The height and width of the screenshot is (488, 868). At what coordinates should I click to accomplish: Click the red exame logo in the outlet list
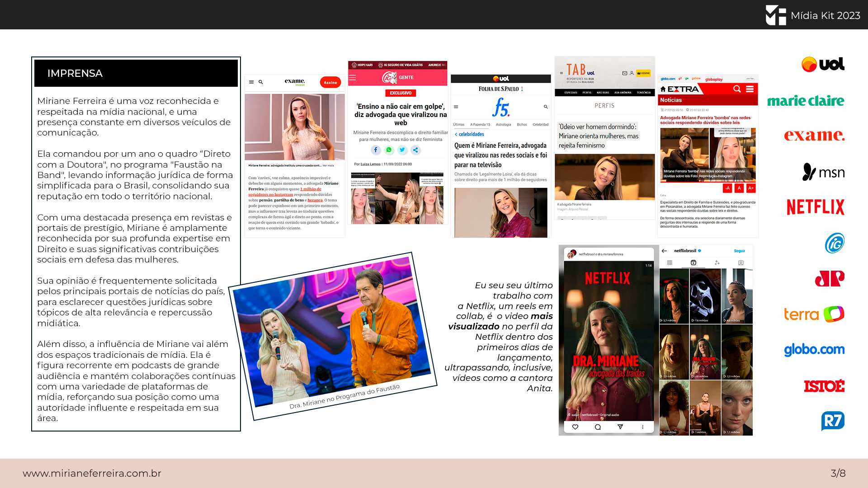tap(814, 135)
